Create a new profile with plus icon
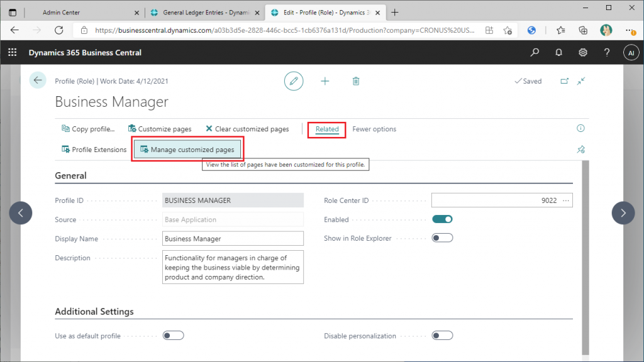The image size is (644, 362). click(x=325, y=81)
